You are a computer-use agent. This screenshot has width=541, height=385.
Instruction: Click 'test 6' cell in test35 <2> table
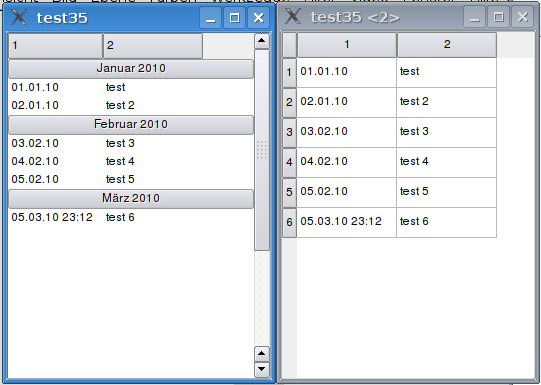click(447, 223)
